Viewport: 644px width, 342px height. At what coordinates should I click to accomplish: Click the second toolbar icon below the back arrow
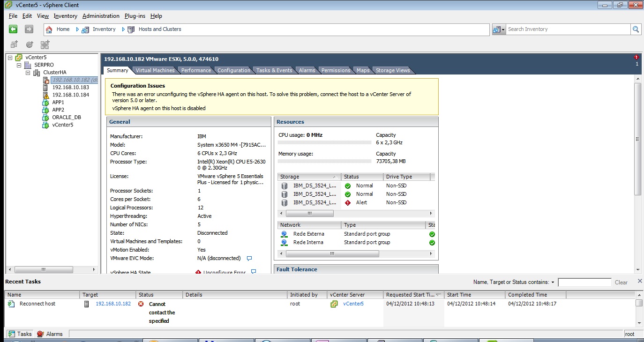pos(29,45)
